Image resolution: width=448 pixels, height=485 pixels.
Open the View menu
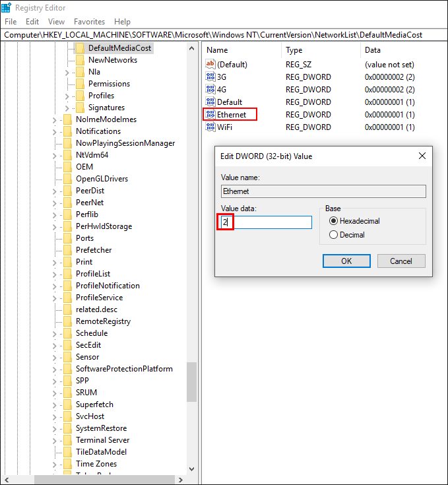56,22
